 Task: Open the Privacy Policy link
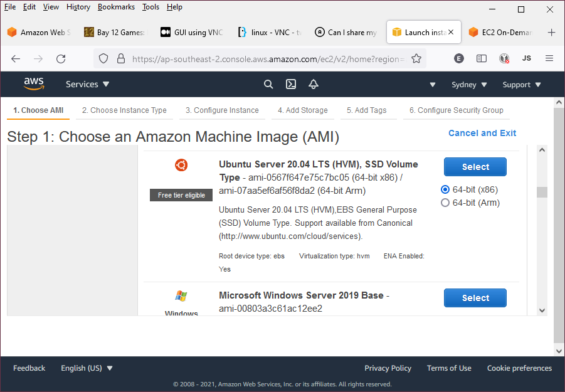388,368
